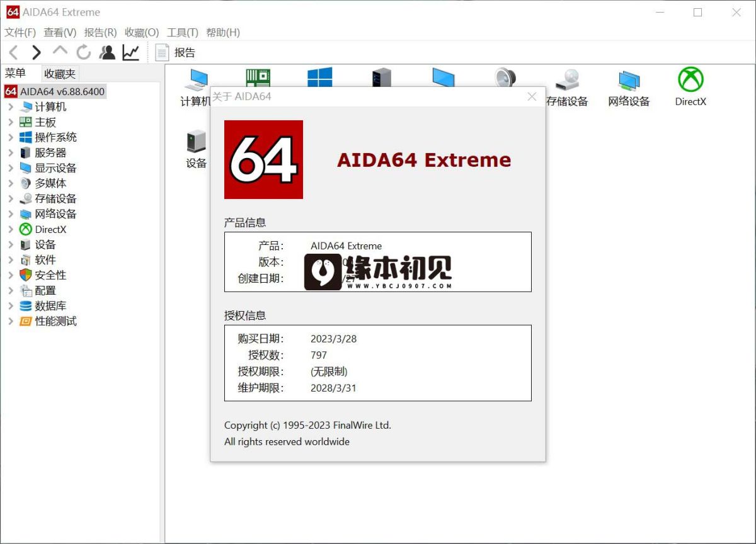Click the license count 797 value

click(x=319, y=355)
